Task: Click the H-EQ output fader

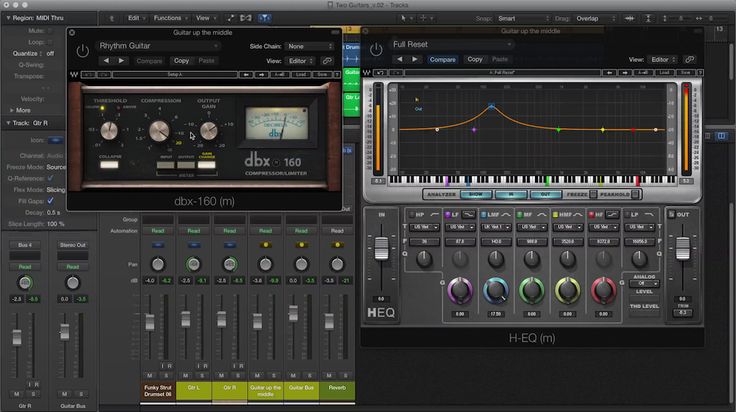Action: [x=682, y=248]
